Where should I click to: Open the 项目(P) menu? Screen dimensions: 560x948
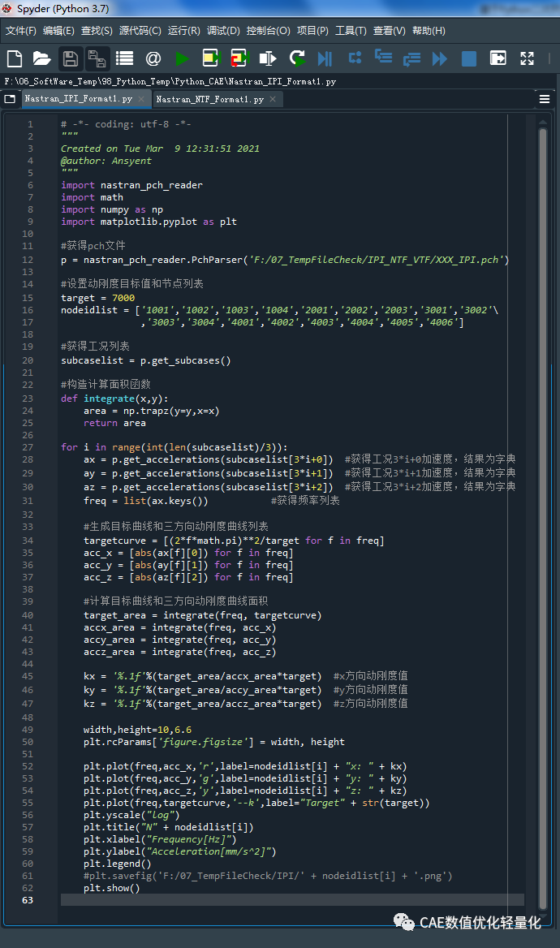pos(312,31)
